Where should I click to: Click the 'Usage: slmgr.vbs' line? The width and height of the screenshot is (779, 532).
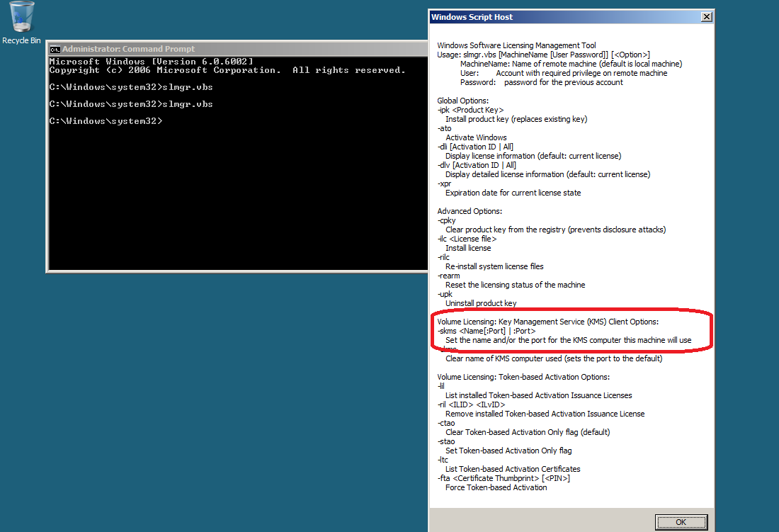tap(543, 55)
